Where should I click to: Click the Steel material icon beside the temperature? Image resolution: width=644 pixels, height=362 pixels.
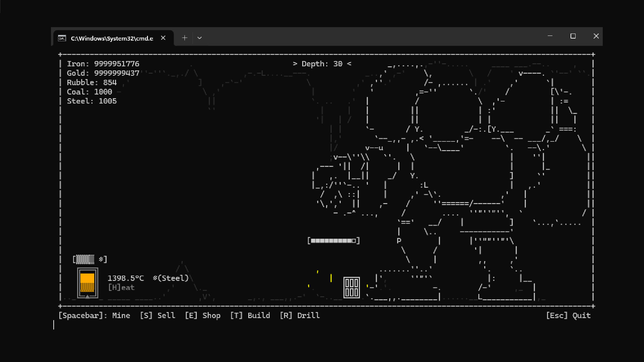pyautogui.click(x=155, y=278)
